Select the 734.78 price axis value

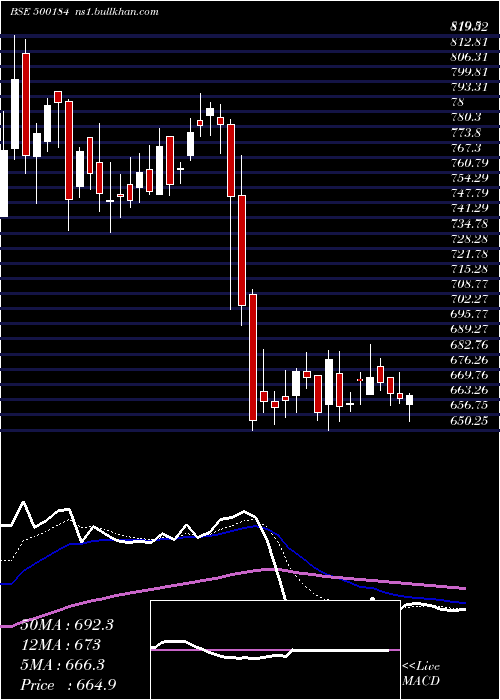pyautogui.click(x=470, y=224)
